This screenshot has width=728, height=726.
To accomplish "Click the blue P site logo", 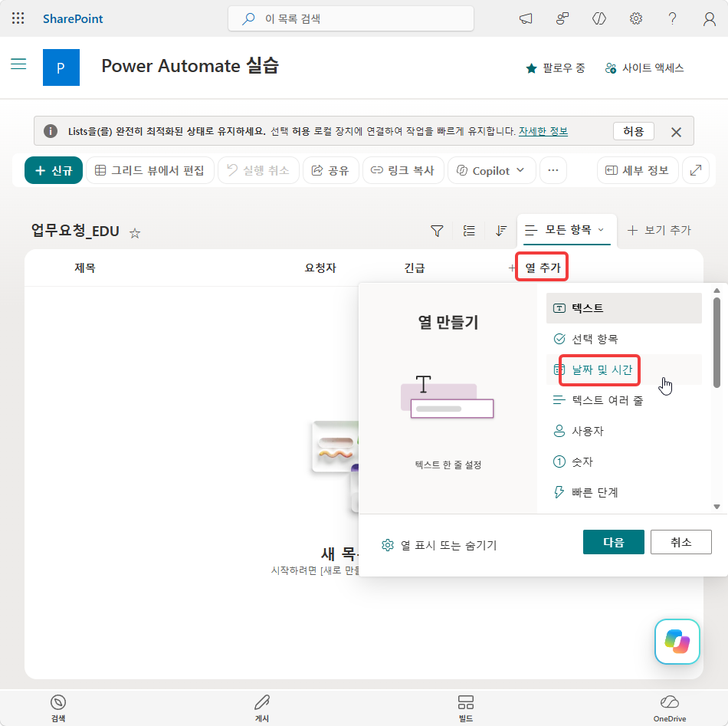I will coord(61,67).
